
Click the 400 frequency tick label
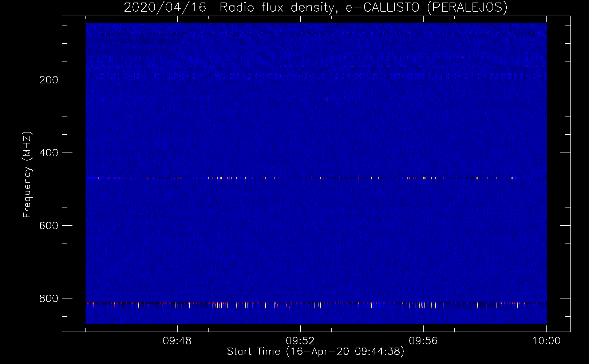(49, 153)
